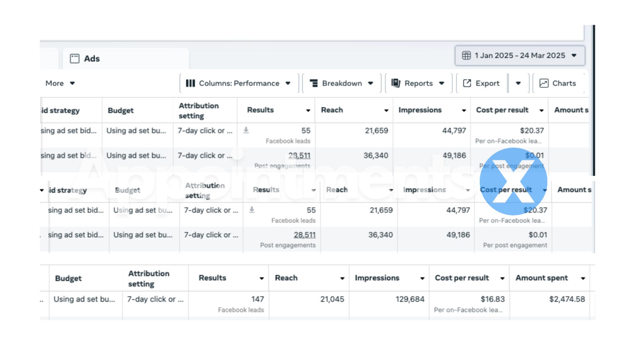Click the Breakdown icon

pyautogui.click(x=313, y=83)
